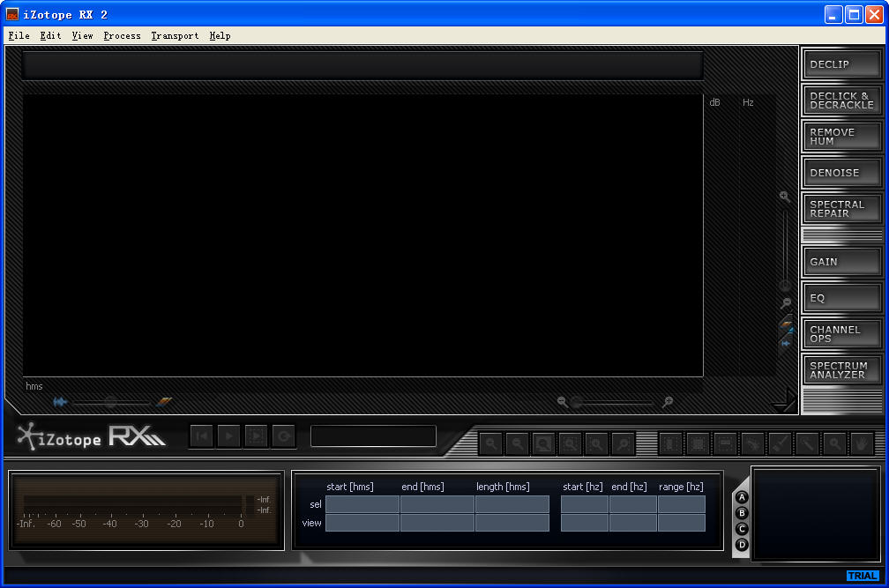The width and height of the screenshot is (889, 588).
Task: Select the hand grab tool
Action: point(862,443)
